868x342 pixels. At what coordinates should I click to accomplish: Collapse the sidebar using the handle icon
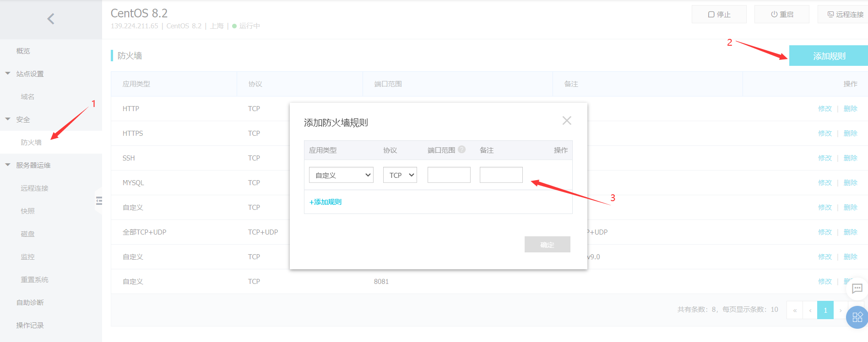pyautogui.click(x=99, y=201)
